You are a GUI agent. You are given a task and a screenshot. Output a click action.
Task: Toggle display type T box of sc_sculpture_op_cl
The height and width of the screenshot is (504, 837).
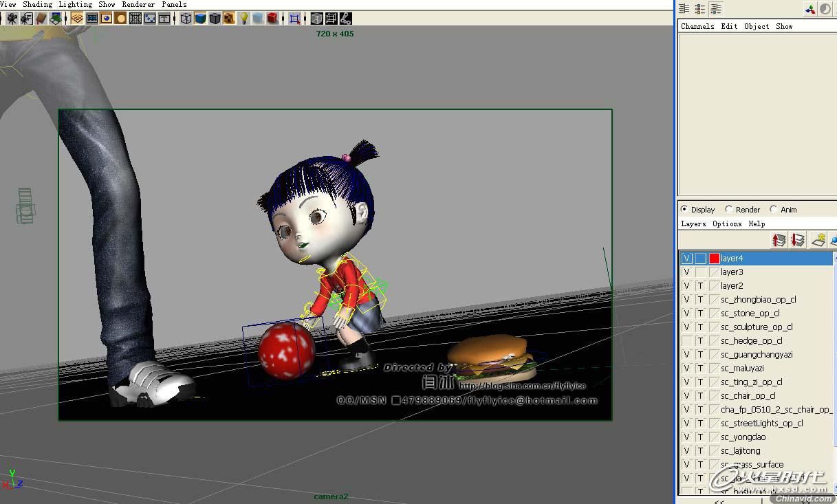click(x=700, y=327)
